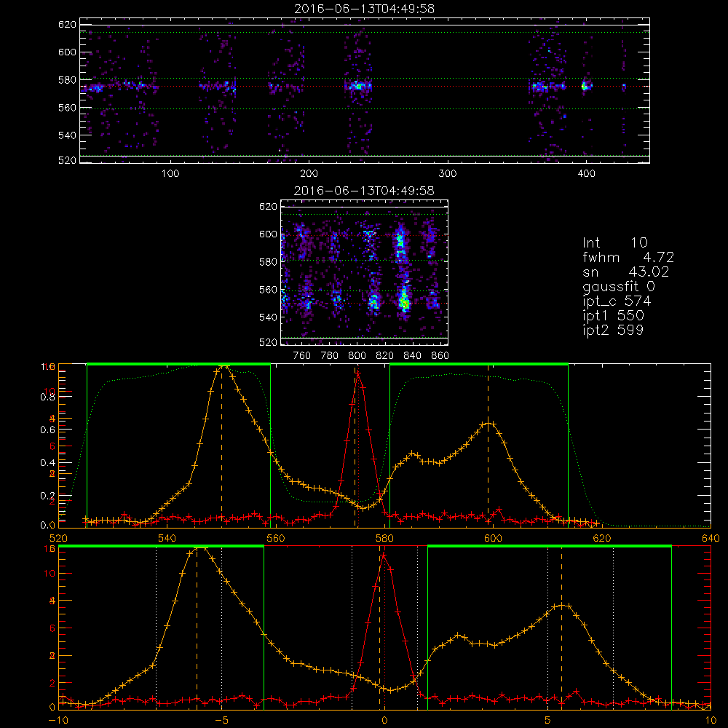
Task: Click x-axis label -10 of bottom profile plot
Action: (58, 720)
